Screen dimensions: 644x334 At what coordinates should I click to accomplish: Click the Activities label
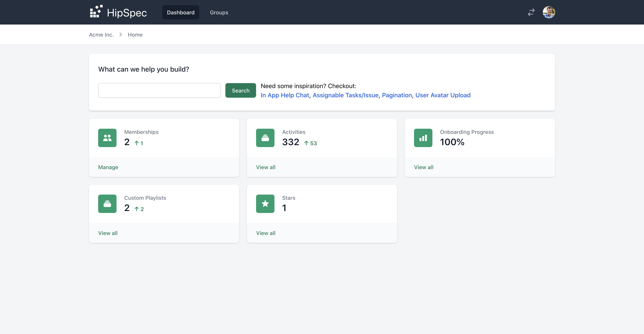click(293, 132)
